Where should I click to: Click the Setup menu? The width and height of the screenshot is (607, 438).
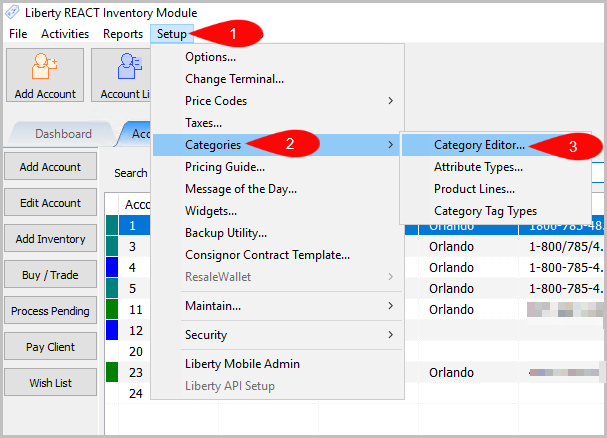coord(171,34)
